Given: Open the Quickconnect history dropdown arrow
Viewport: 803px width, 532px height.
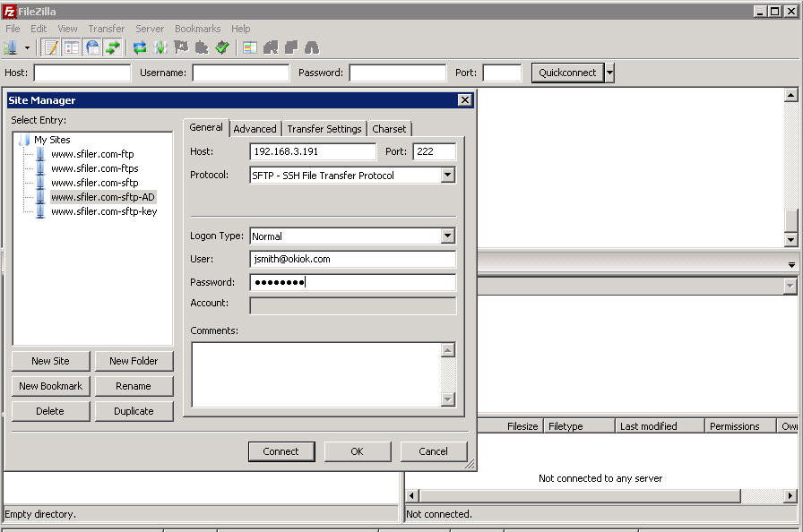Looking at the screenshot, I should point(609,73).
